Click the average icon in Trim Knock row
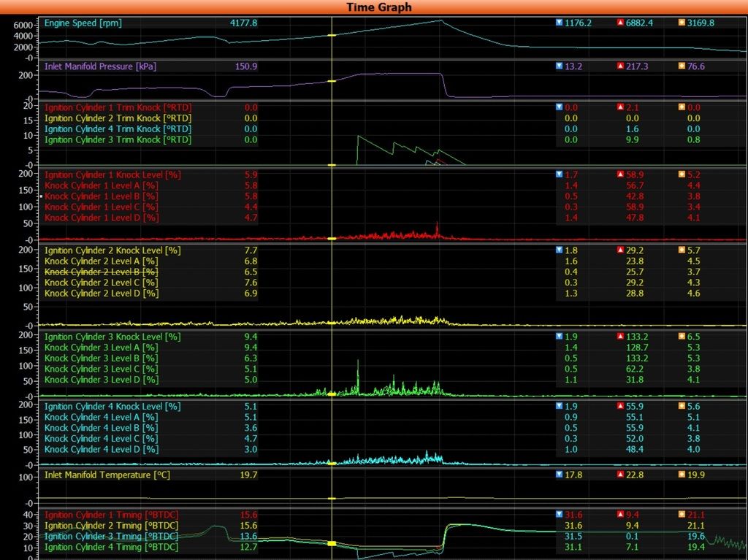 (x=682, y=107)
